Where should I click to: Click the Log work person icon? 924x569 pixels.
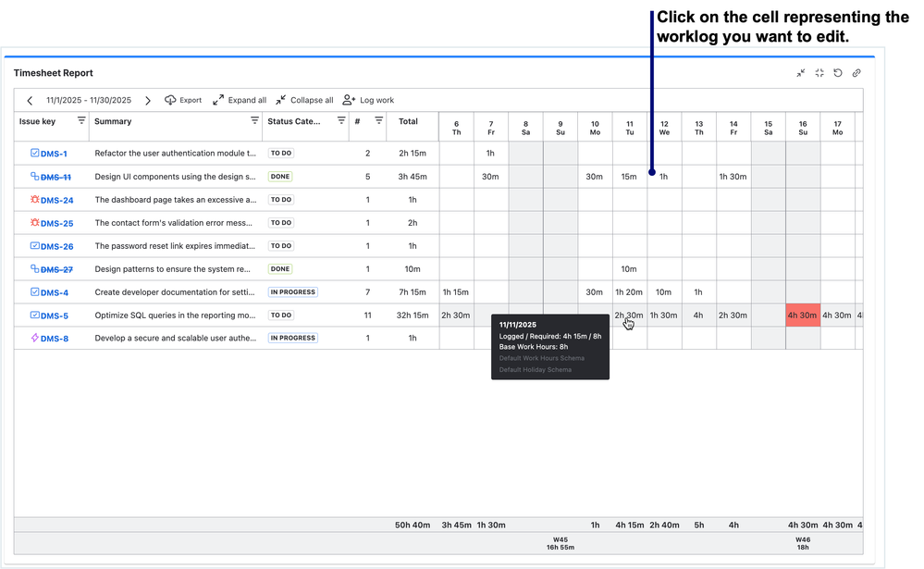pyautogui.click(x=349, y=100)
